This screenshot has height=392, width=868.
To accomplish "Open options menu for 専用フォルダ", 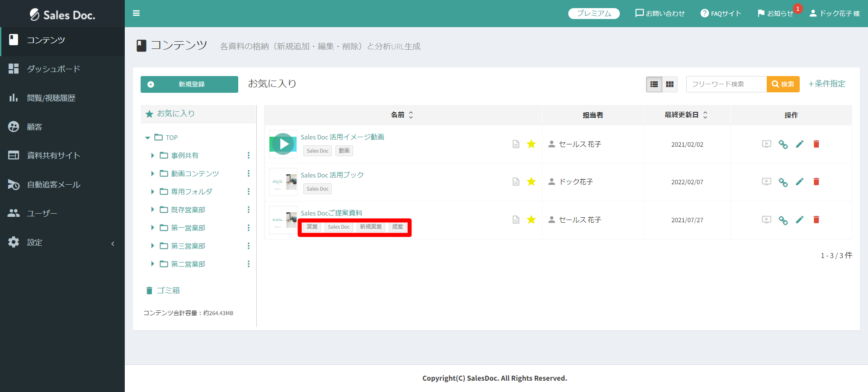I will (x=248, y=191).
